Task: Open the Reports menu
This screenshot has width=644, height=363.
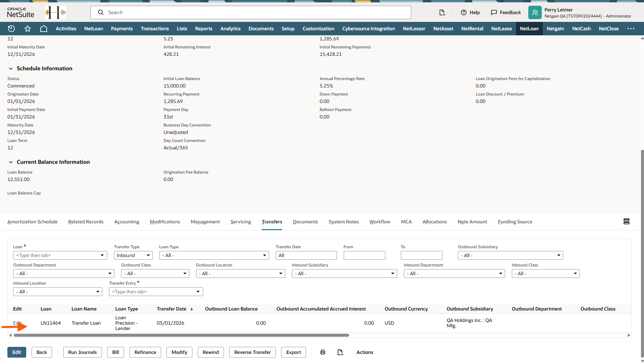Action: point(203,29)
